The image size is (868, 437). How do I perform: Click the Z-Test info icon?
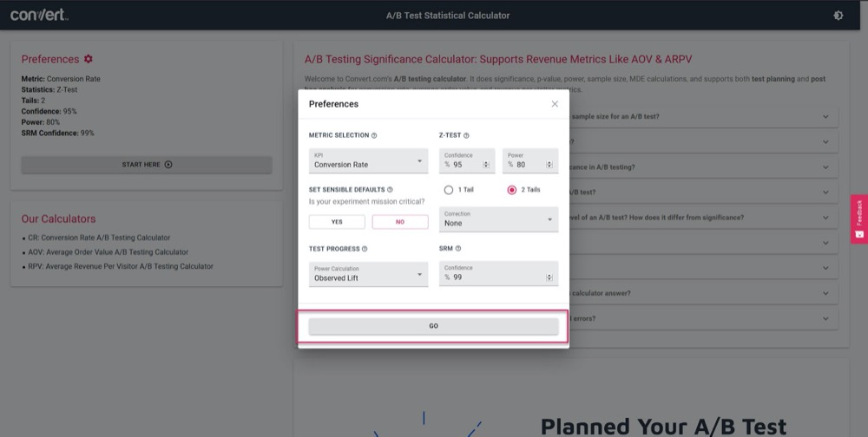pos(466,136)
